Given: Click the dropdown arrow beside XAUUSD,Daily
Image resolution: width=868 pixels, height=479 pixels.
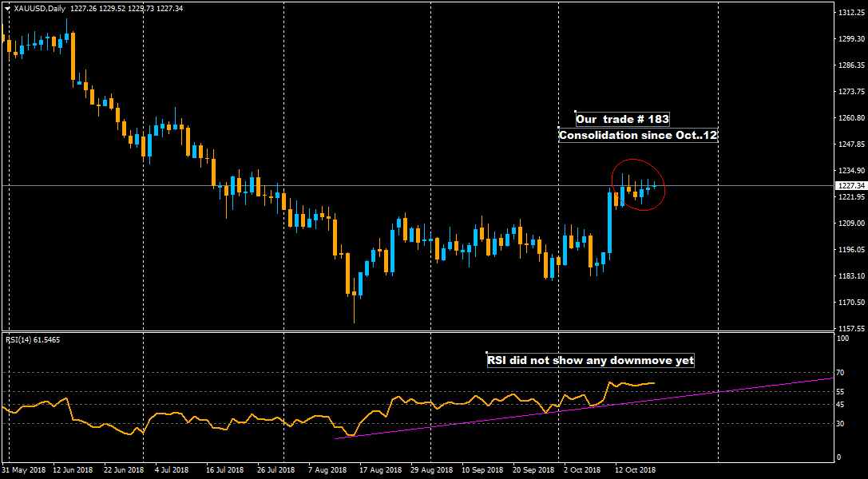Looking at the screenshot, I should 7,9.
